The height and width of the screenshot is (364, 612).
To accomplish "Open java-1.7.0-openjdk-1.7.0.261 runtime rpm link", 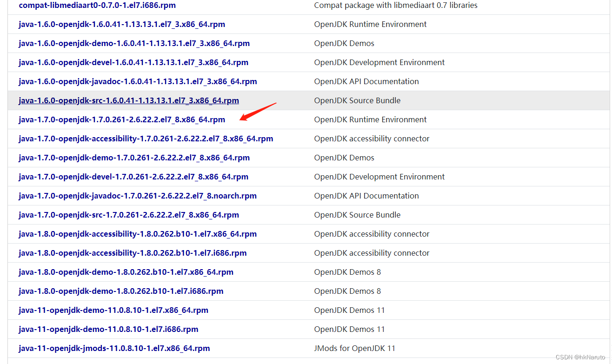I will (122, 119).
